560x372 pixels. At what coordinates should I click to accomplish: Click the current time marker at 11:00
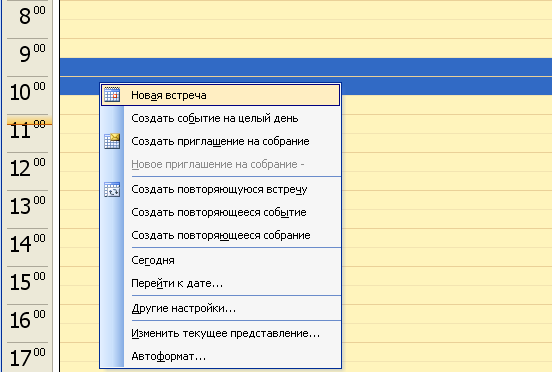pos(30,124)
